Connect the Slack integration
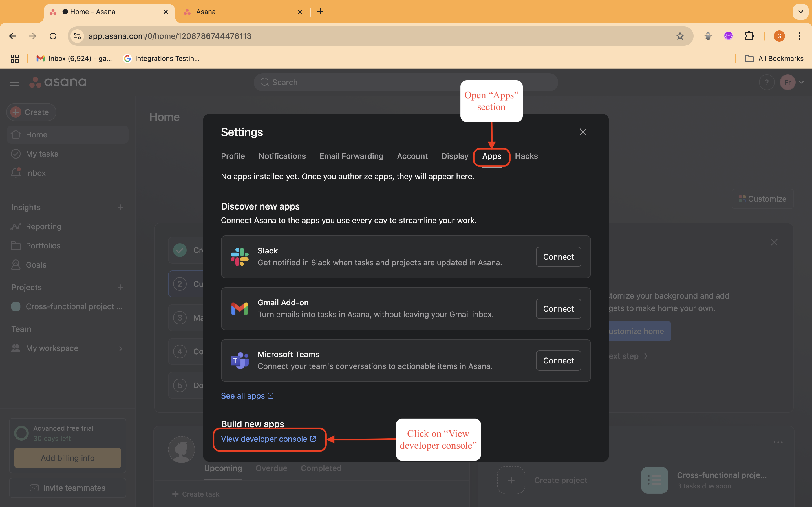The image size is (812, 507). pyautogui.click(x=558, y=257)
